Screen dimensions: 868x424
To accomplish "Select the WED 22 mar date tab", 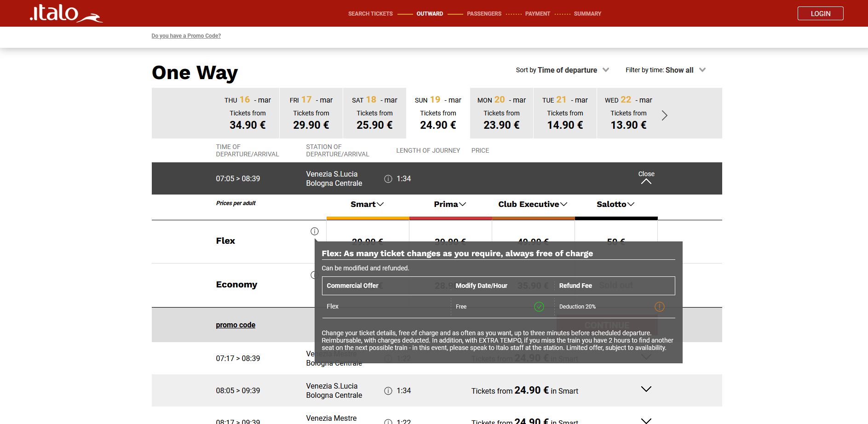I will click(x=628, y=113).
